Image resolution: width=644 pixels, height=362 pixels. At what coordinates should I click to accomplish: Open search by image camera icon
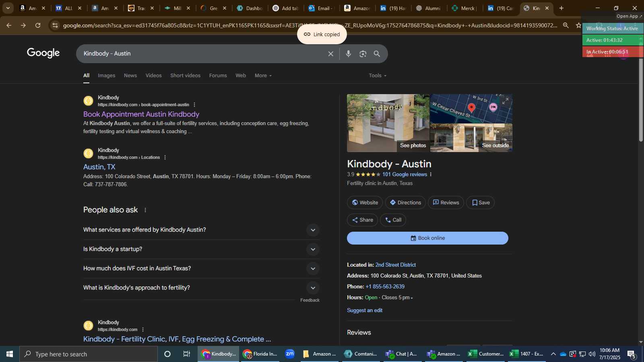363,54
